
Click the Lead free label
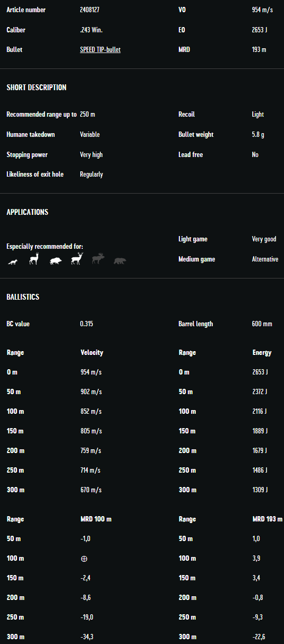(191, 155)
